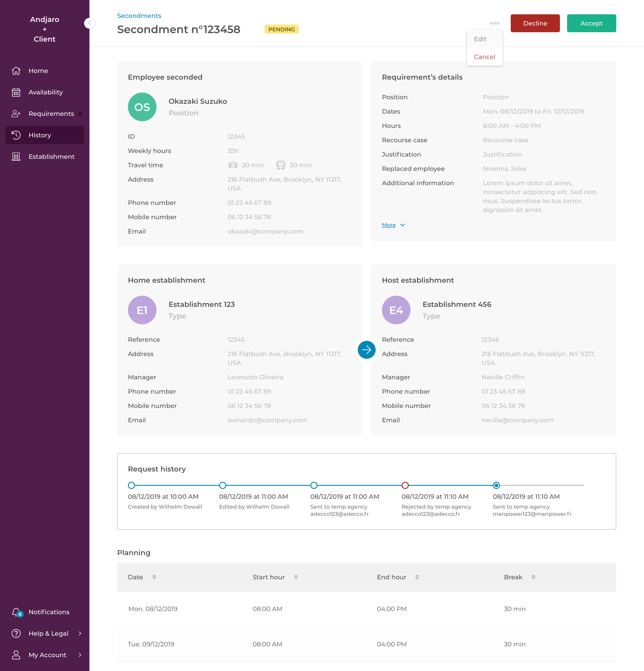Click the PENDING status badge

pyautogui.click(x=282, y=29)
